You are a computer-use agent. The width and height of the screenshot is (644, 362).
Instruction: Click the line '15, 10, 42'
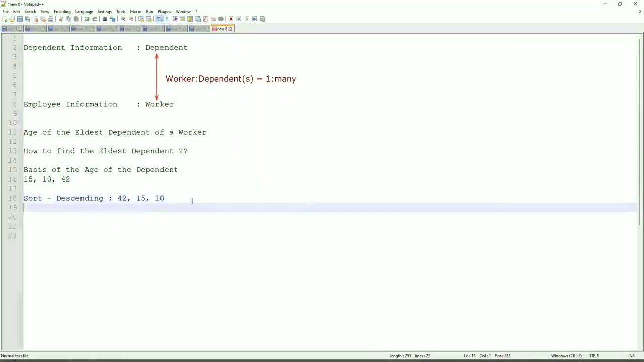pyautogui.click(x=47, y=179)
